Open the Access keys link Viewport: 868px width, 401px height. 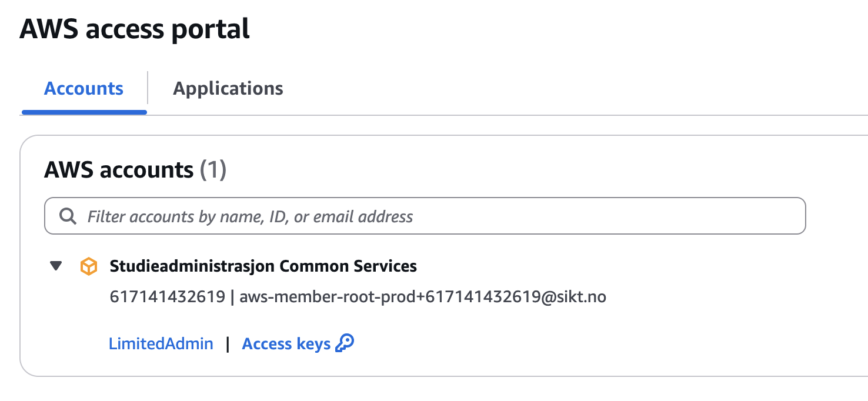(x=286, y=343)
